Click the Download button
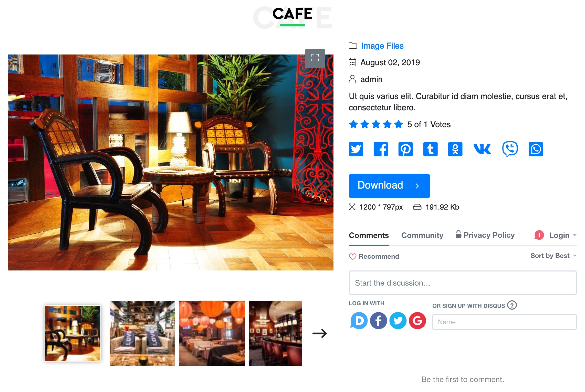Viewport: 585px width, 392px height. pyautogui.click(x=389, y=186)
